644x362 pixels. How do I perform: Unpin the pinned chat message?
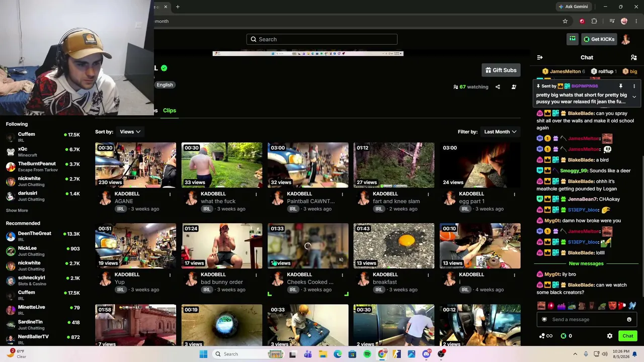coord(621,86)
